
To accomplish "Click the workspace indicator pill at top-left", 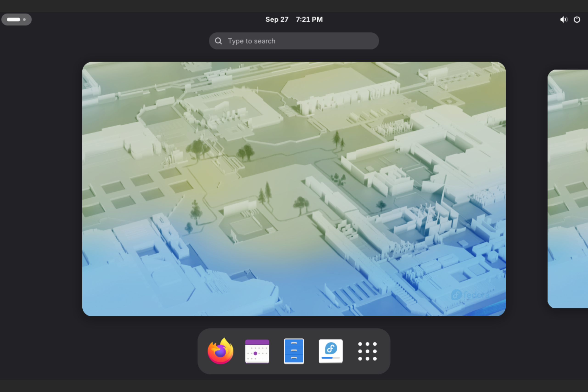I will [17, 20].
